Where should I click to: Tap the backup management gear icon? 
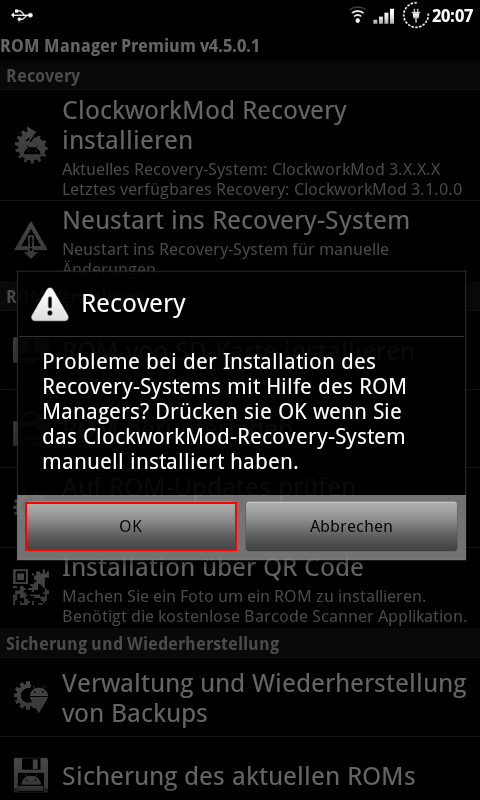tap(31, 697)
